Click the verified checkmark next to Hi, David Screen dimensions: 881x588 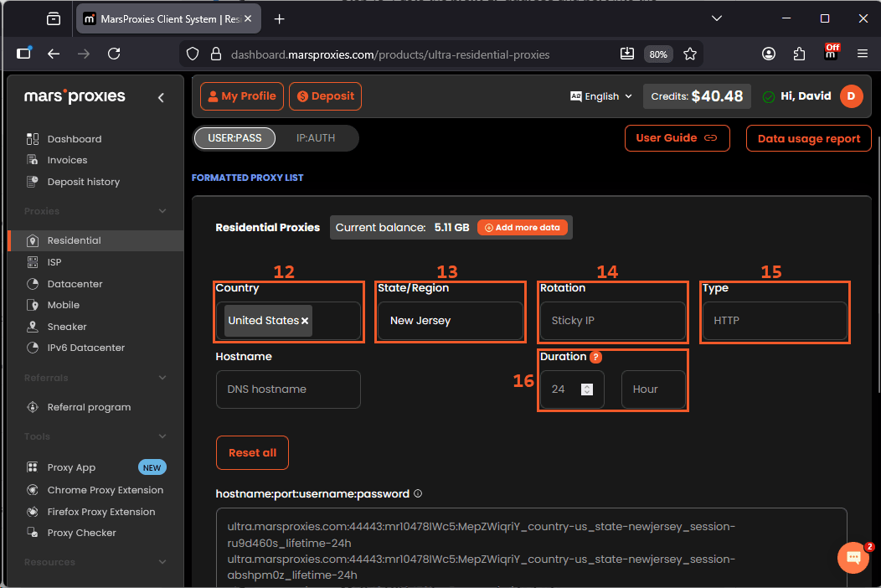tap(769, 96)
